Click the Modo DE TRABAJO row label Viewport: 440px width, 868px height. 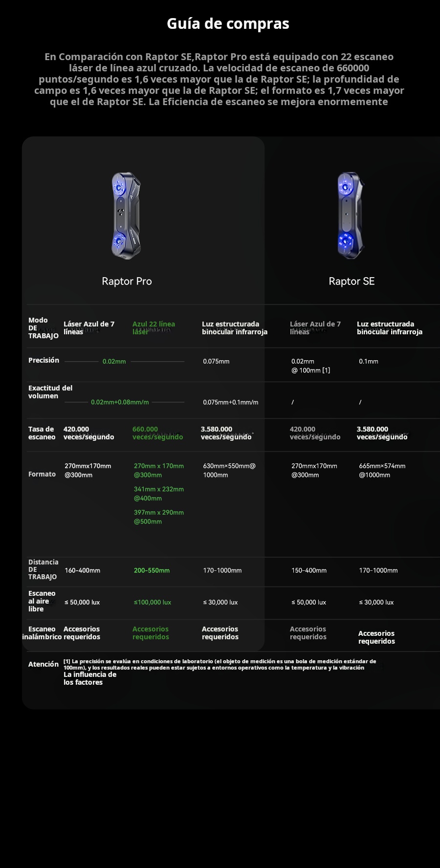pos(43,328)
